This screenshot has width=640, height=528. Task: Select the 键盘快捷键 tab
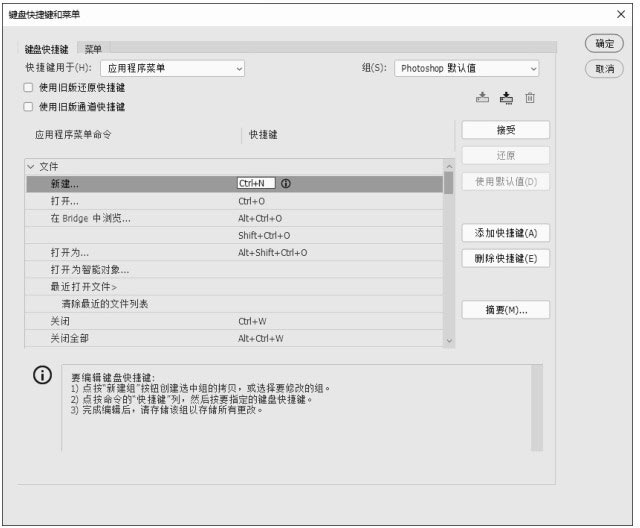[x=47, y=48]
